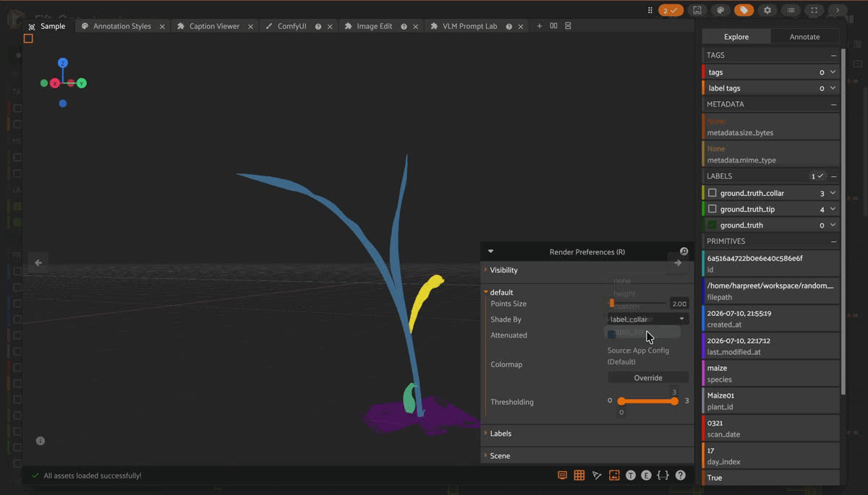Click the image frame icon in top bar
Image resolution: width=868 pixels, height=495 pixels.
[x=697, y=10]
